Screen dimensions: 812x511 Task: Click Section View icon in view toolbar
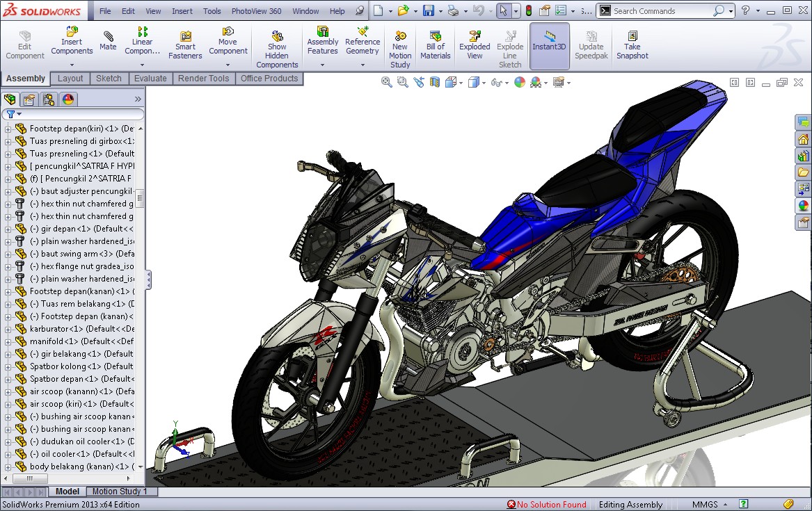(x=434, y=82)
